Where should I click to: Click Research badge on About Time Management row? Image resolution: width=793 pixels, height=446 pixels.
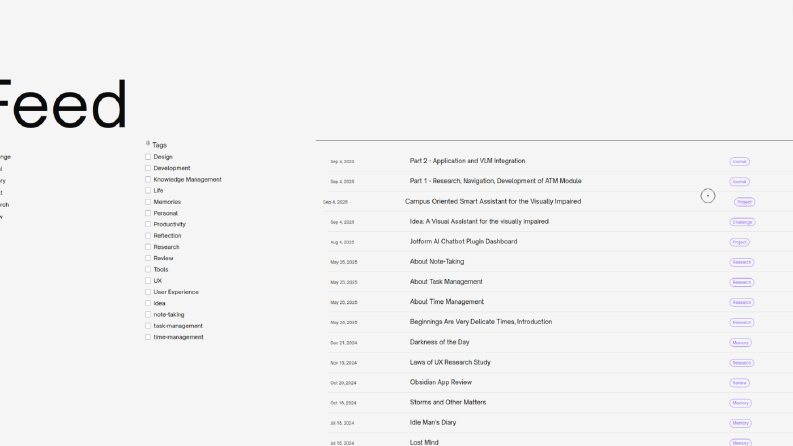pos(742,302)
